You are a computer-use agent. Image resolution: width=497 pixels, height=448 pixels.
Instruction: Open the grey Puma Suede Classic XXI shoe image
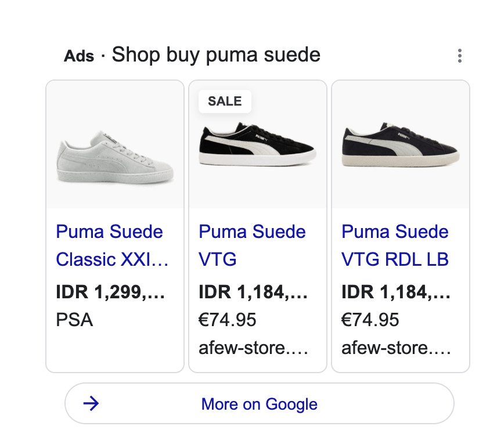(115, 157)
